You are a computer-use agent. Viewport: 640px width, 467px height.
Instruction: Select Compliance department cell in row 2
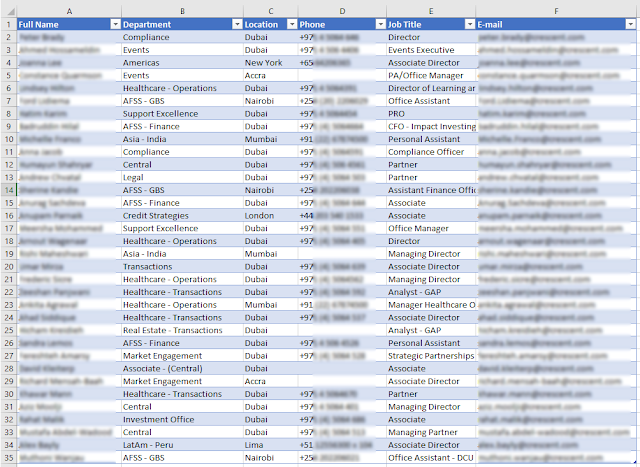click(182, 38)
